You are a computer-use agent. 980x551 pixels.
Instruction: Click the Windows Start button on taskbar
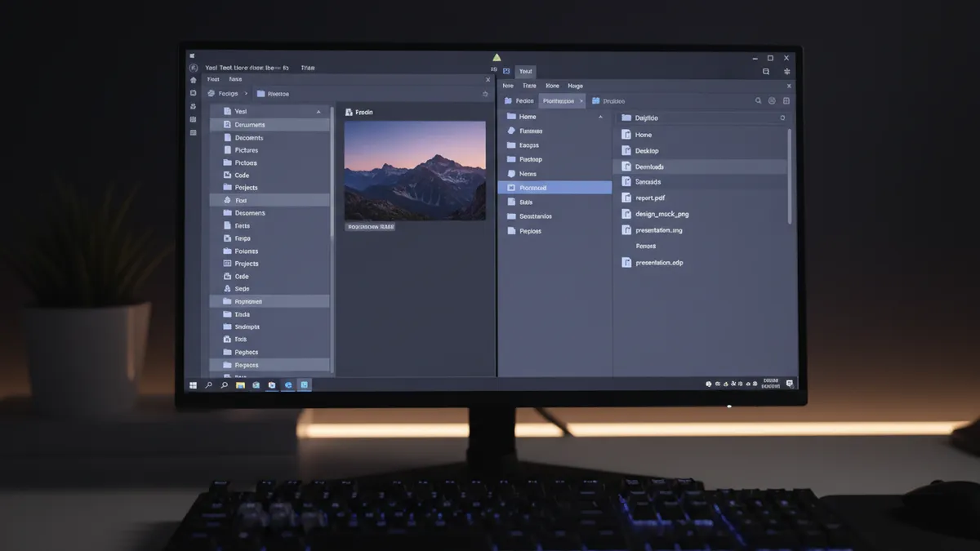click(x=194, y=384)
